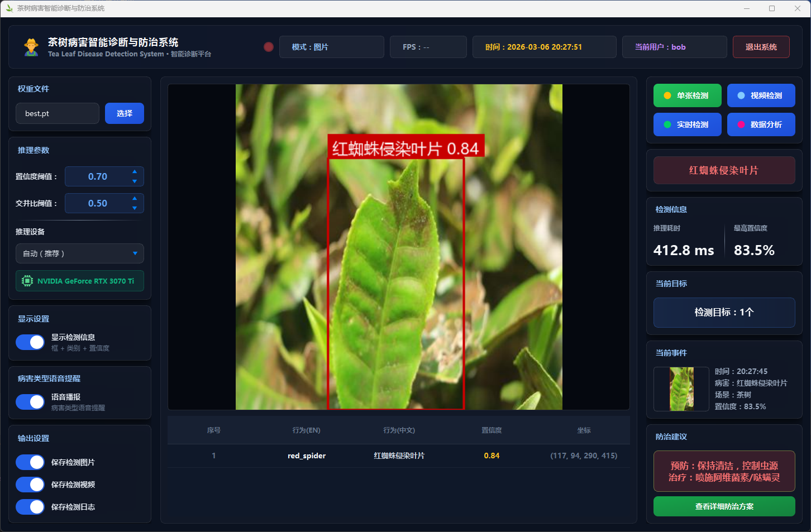Click the red recording status indicator dot
Screen dimensions: 811x532
tap(269, 47)
